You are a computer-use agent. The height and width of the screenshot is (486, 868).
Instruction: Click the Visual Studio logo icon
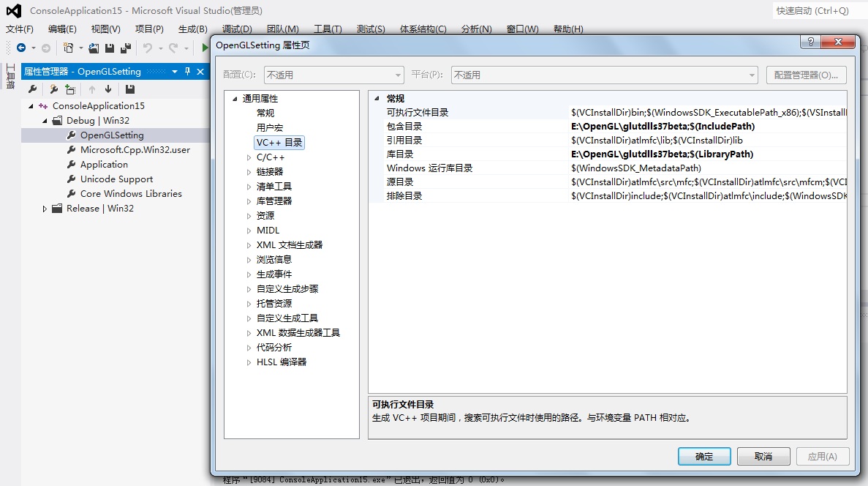pyautogui.click(x=14, y=10)
